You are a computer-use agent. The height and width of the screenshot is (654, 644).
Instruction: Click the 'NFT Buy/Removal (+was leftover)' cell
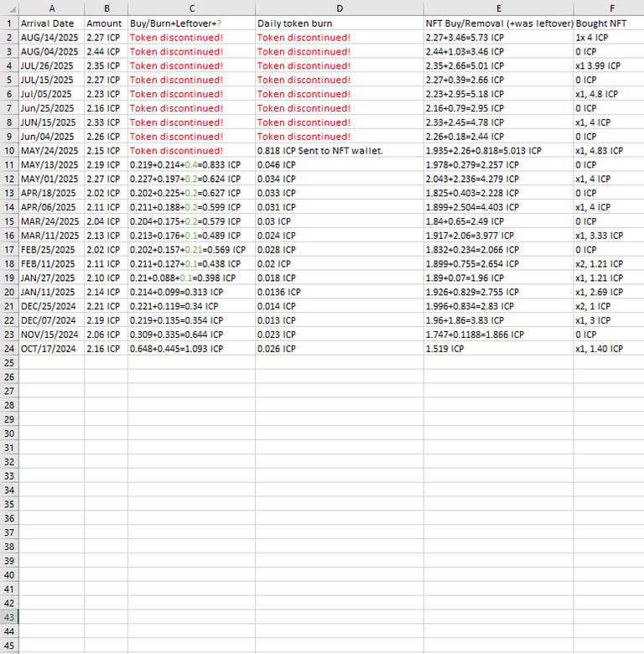(x=499, y=23)
